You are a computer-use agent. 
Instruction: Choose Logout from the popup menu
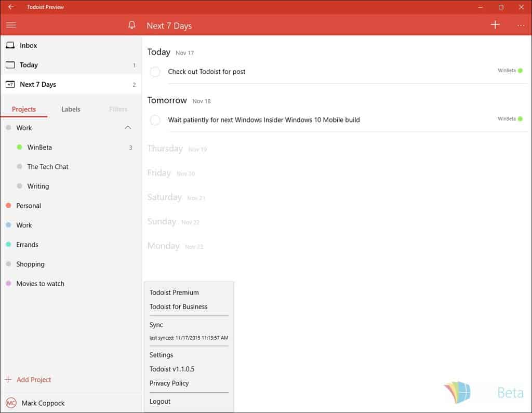pos(160,401)
